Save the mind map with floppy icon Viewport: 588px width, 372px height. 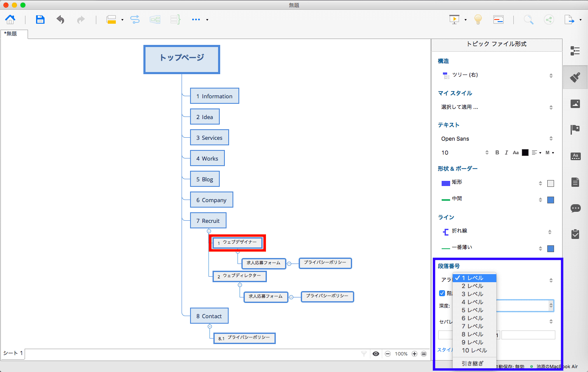[x=40, y=19]
